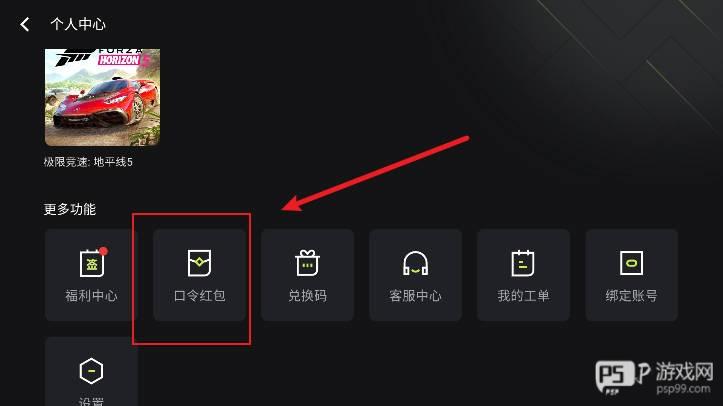Open the 绑定账号 account binding icon
The image size is (723, 406).
pos(631,263)
